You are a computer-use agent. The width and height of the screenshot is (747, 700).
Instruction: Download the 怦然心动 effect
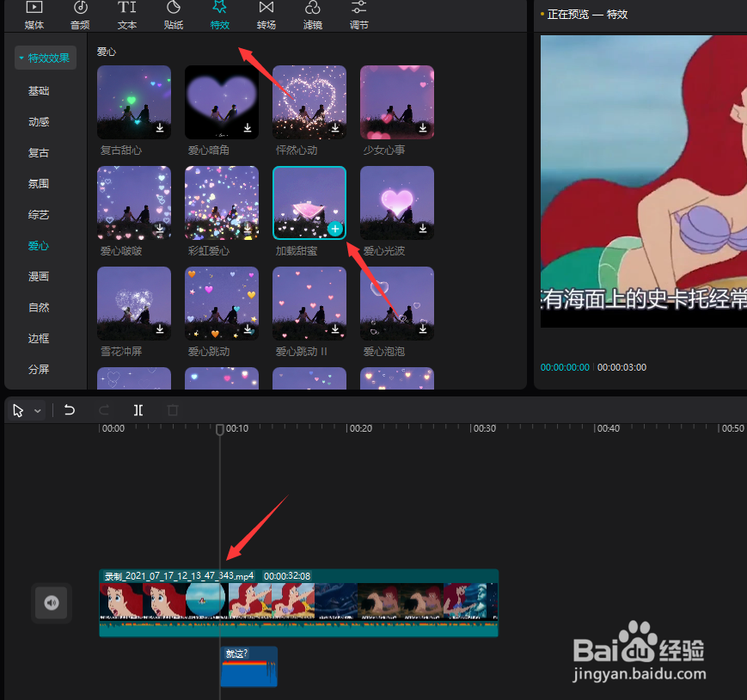pyautogui.click(x=335, y=128)
